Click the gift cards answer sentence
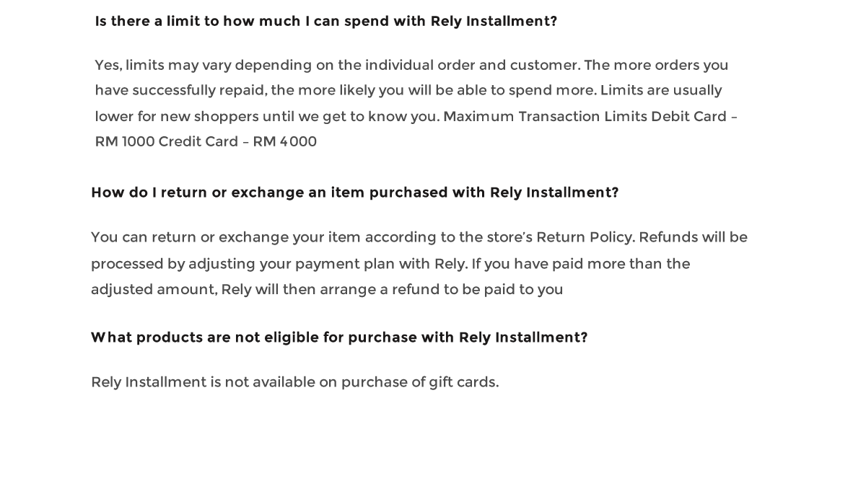866x504 pixels. click(295, 383)
